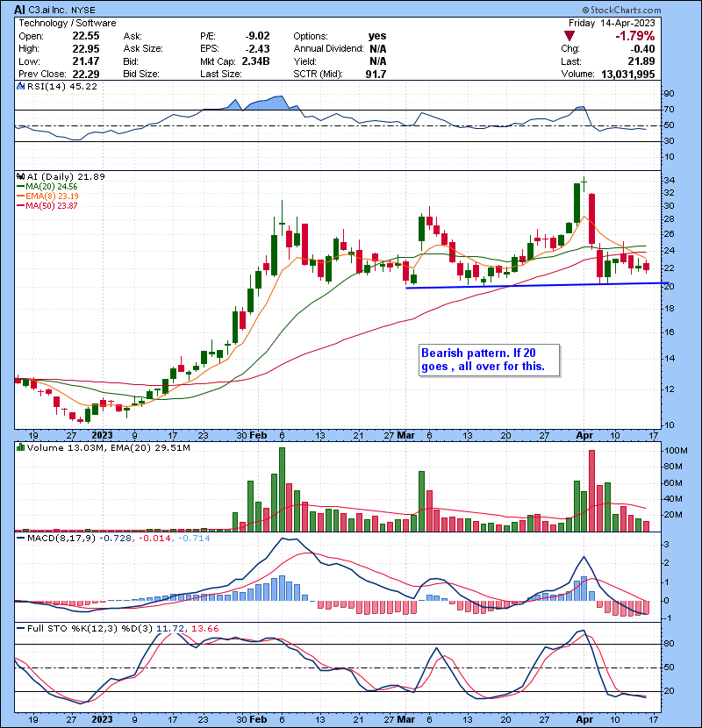Click the Open price value 22.55

(85, 36)
